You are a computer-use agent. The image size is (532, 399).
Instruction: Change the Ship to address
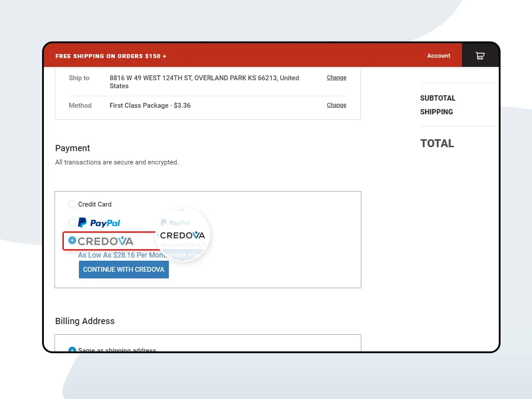click(x=336, y=78)
